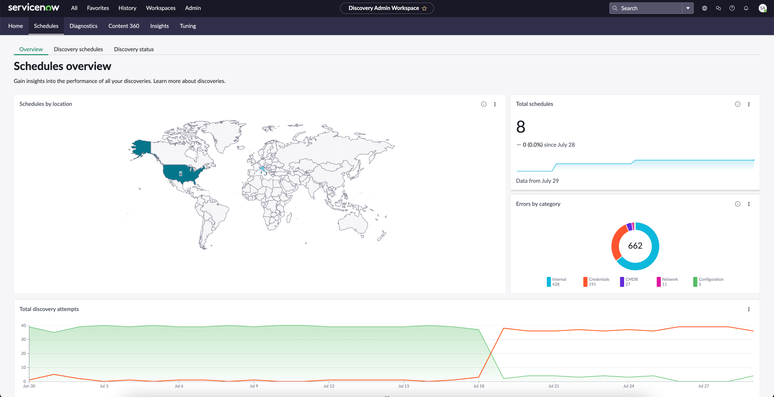Toggle the Network legend swatch

(x=658, y=282)
